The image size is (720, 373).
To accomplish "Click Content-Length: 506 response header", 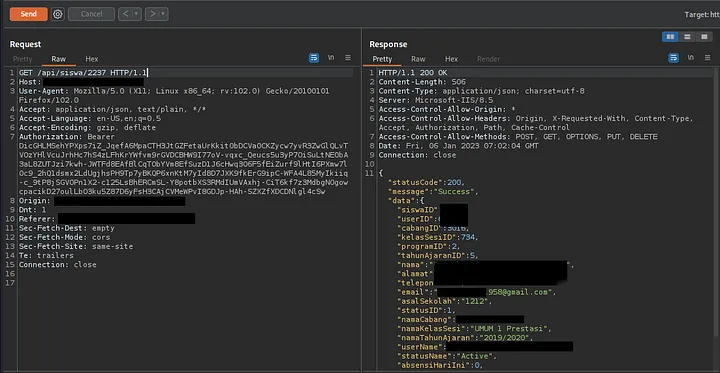I will click(x=422, y=82).
